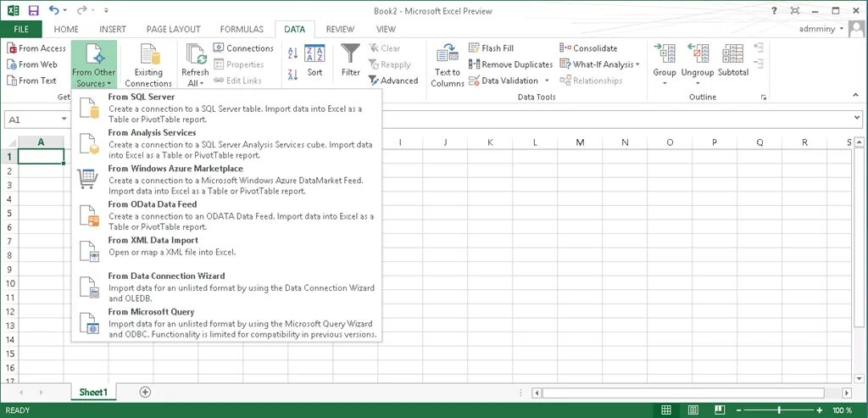Screen dimensions: 868x418
Task: Import data From Access
Action: [x=36, y=48]
